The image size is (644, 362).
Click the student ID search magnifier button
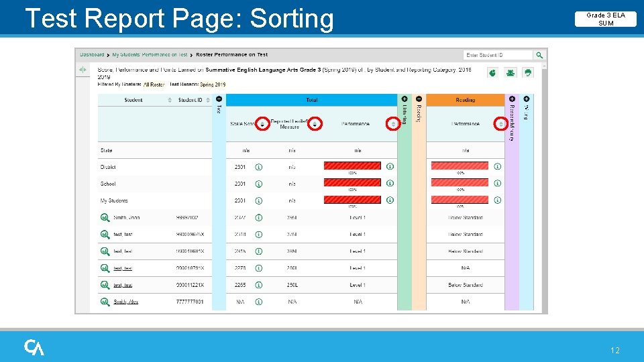(539, 55)
